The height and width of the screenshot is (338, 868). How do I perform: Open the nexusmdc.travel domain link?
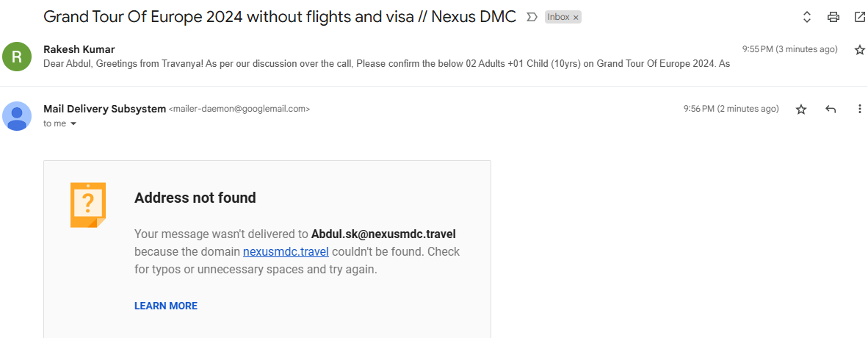(286, 251)
